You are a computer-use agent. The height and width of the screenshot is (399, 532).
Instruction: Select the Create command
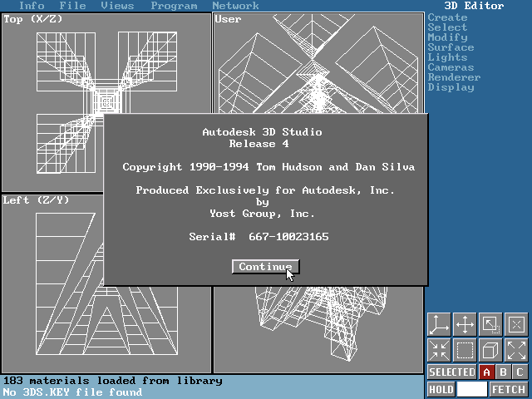point(447,17)
